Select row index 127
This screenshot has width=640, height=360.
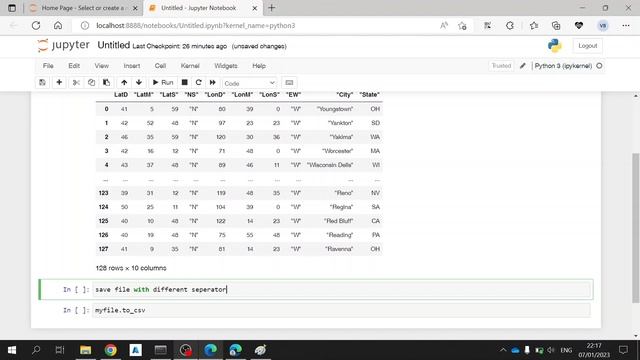(x=103, y=249)
